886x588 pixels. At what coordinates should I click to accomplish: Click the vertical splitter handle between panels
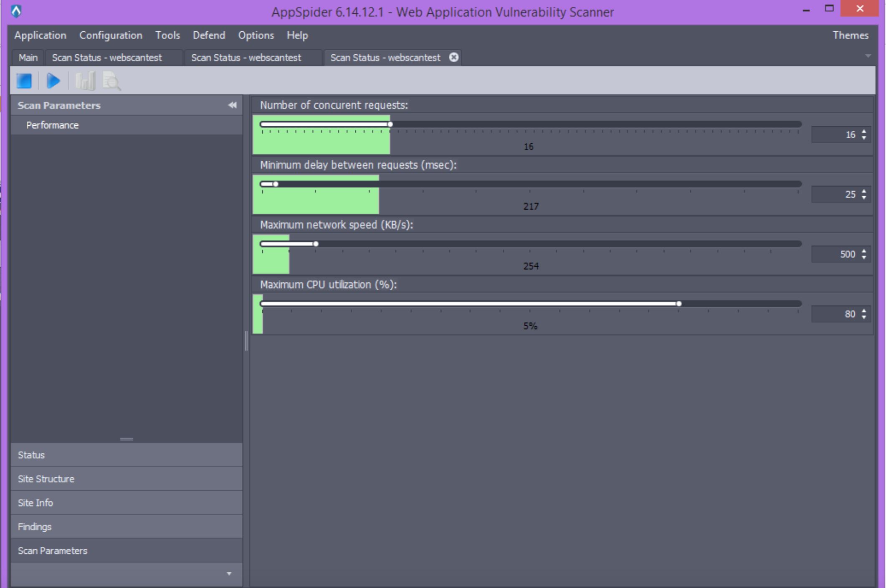tap(246, 341)
